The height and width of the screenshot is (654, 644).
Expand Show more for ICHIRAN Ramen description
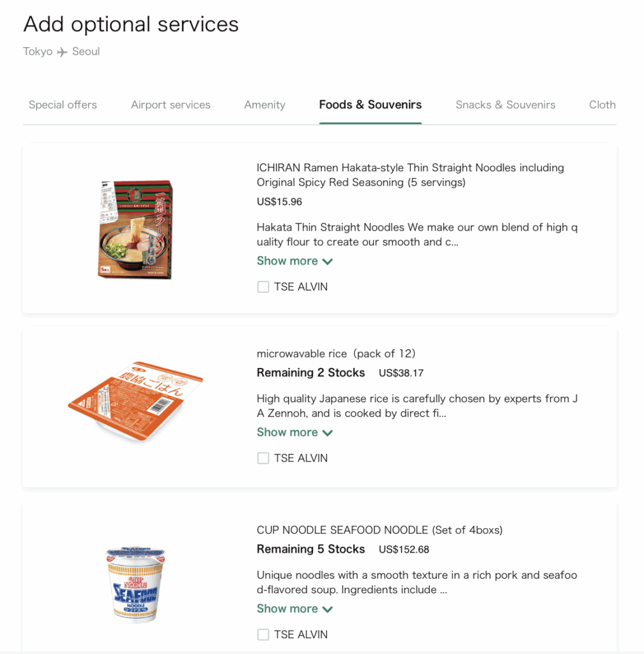[295, 261]
